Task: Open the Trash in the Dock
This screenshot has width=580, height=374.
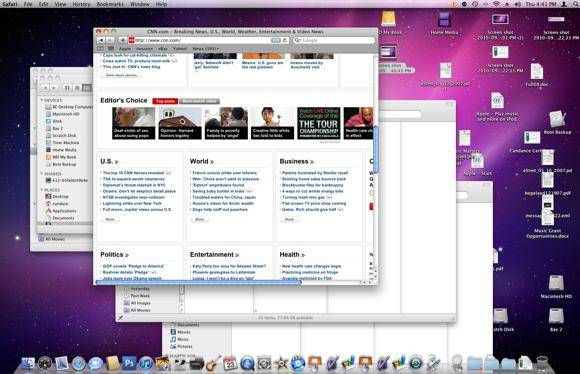Action: [x=542, y=363]
